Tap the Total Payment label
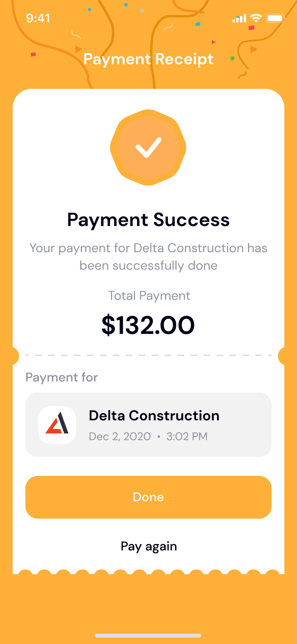 point(149,296)
